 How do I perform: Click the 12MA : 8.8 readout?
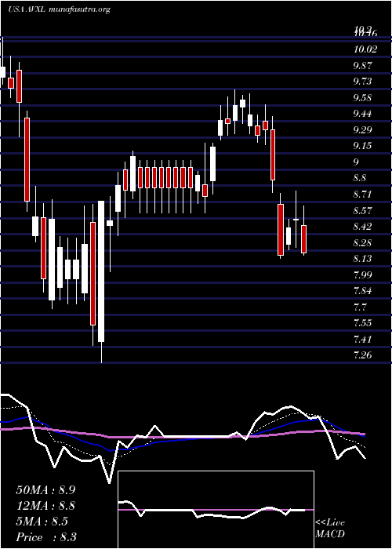pos(46,506)
